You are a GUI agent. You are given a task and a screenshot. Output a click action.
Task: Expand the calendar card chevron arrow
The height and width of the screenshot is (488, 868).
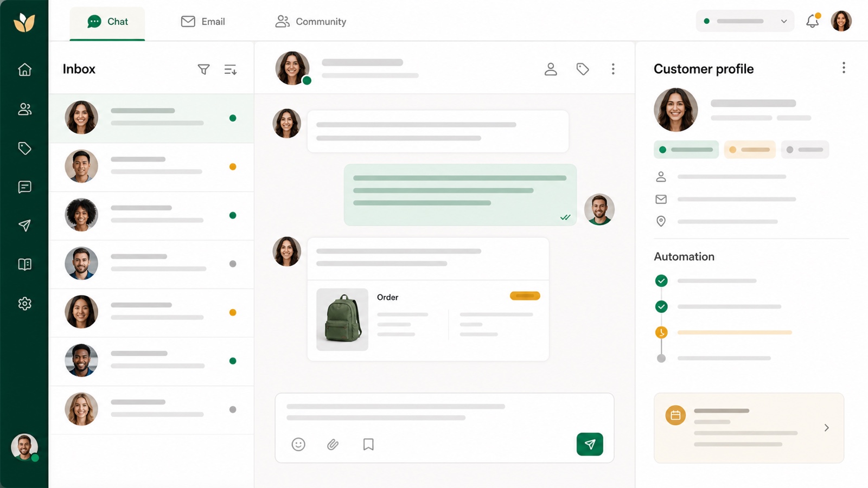click(827, 428)
